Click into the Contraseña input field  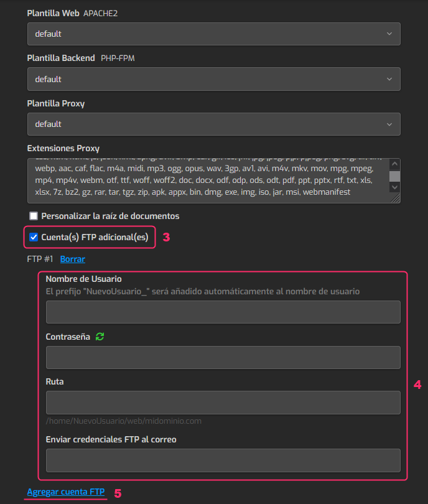[x=223, y=358]
